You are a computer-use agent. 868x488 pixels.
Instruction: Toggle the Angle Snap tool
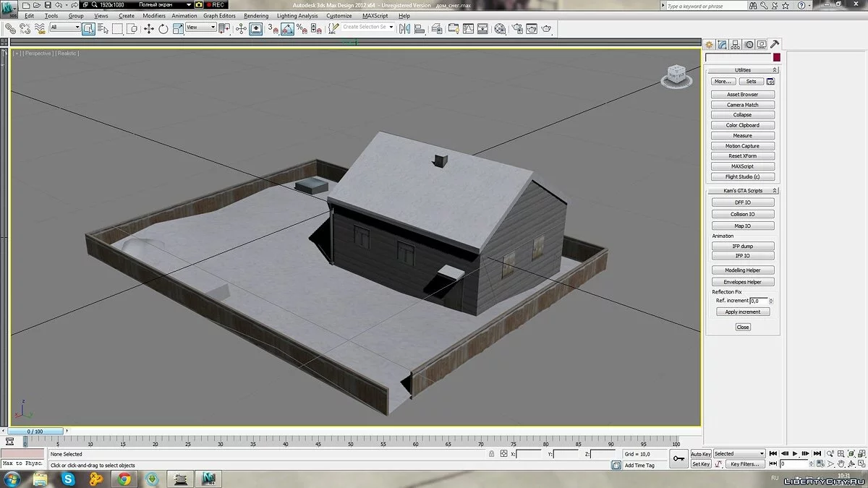point(287,29)
